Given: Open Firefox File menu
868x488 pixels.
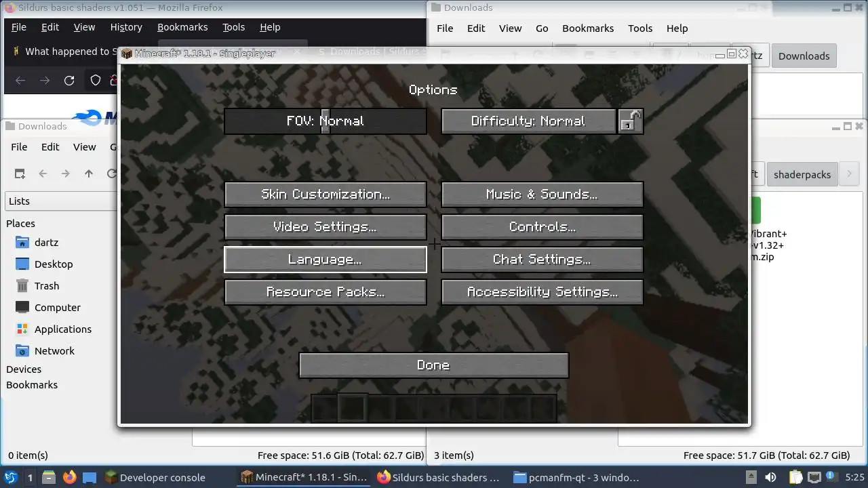Looking at the screenshot, I should tap(19, 27).
